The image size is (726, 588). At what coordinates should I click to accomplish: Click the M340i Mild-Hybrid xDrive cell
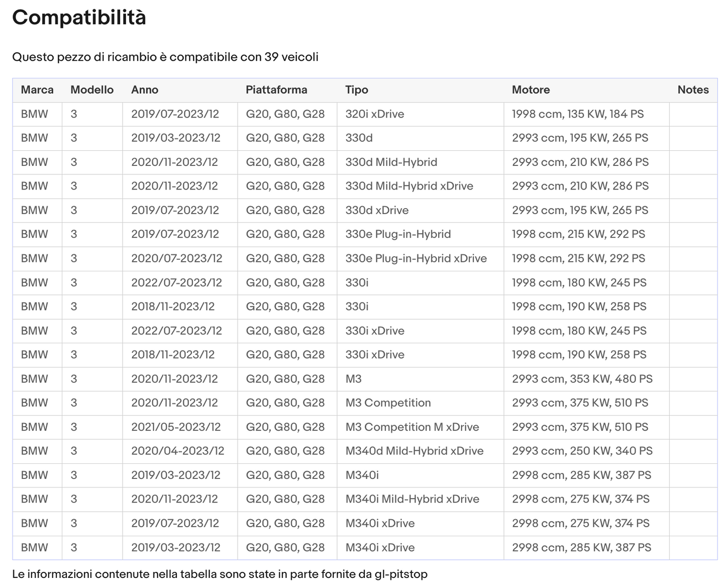[412, 499]
